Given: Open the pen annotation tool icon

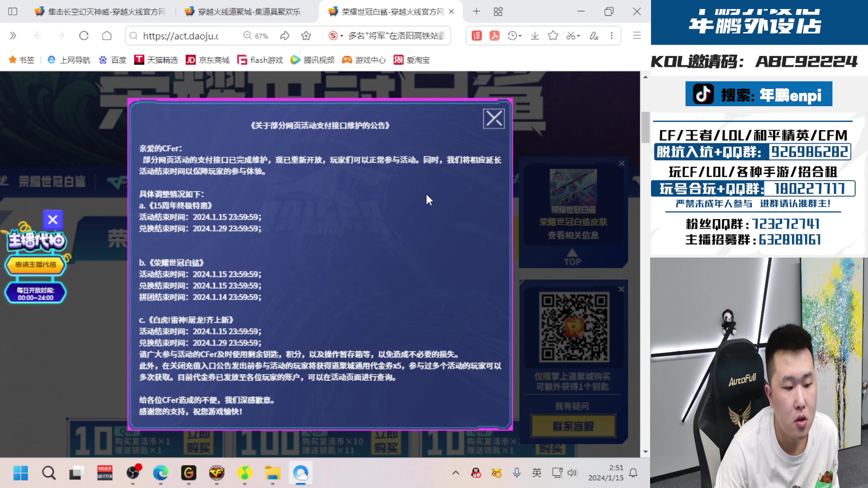Looking at the screenshot, I should pos(594,36).
